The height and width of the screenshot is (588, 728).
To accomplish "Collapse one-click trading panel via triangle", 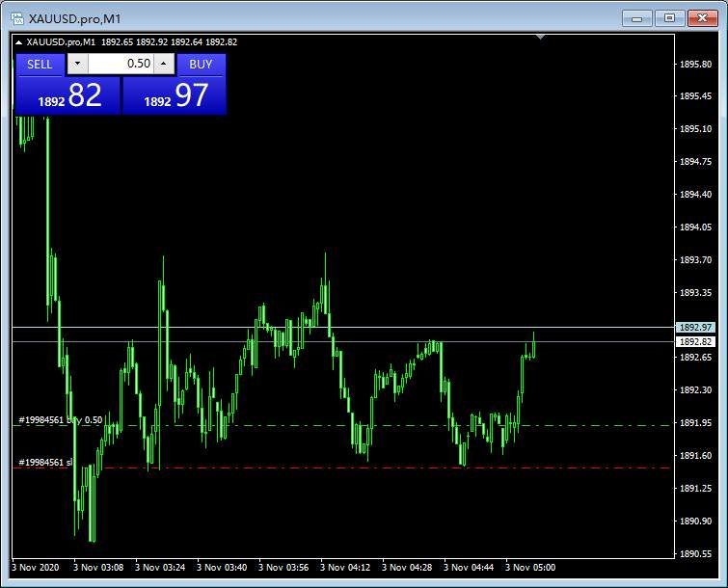I will click(x=18, y=42).
